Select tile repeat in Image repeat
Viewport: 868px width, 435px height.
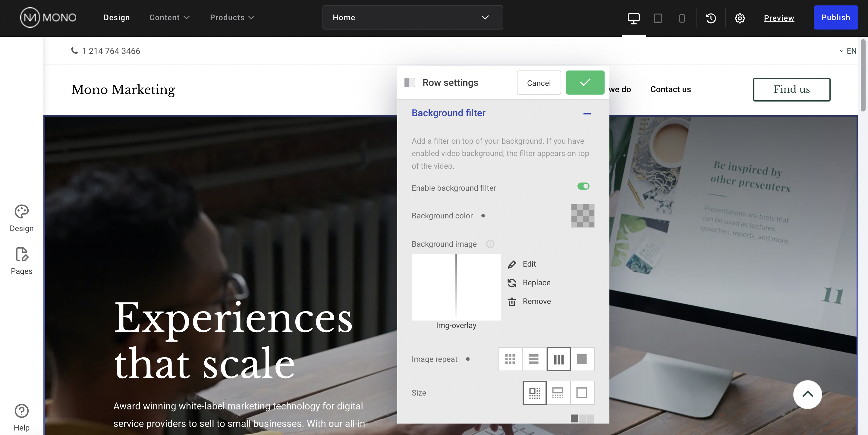tap(510, 359)
